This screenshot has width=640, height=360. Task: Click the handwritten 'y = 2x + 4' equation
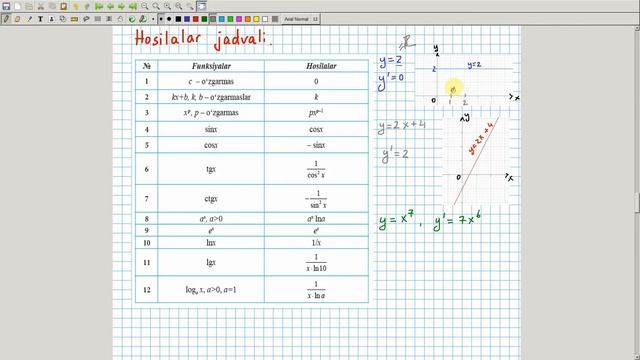tap(402, 126)
